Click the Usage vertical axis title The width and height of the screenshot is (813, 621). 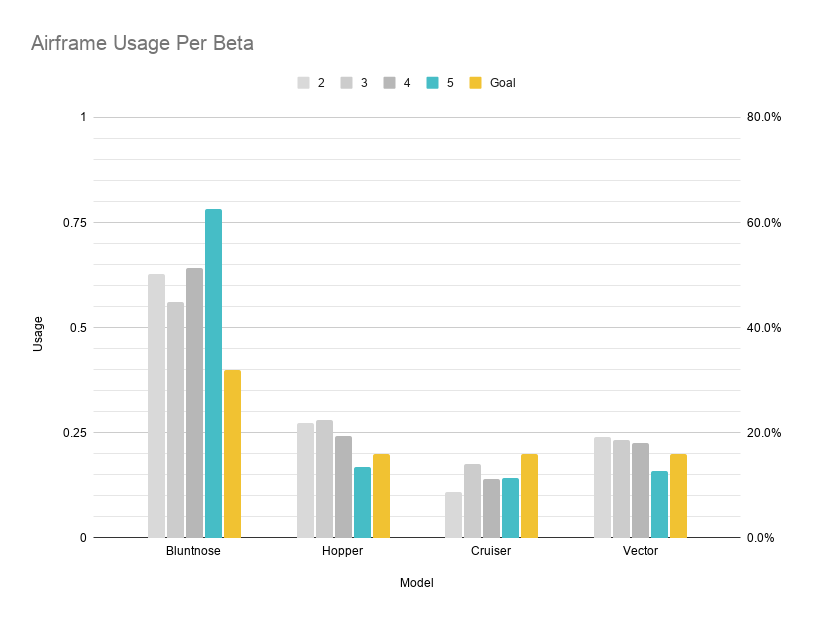(38, 333)
